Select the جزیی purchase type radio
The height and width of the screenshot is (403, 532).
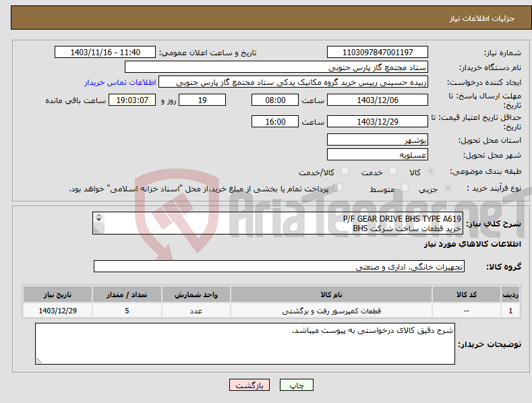448,188
